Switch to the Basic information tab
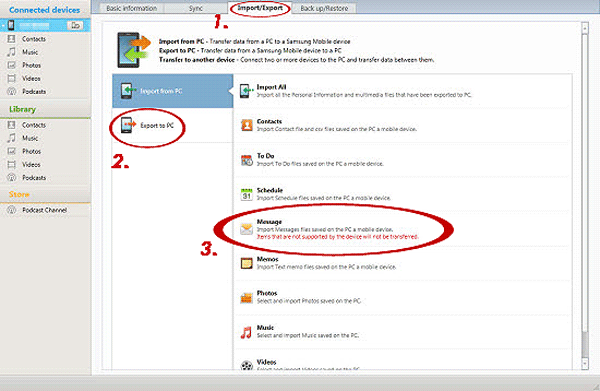This screenshot has width=600, height=391. point(131,8)
